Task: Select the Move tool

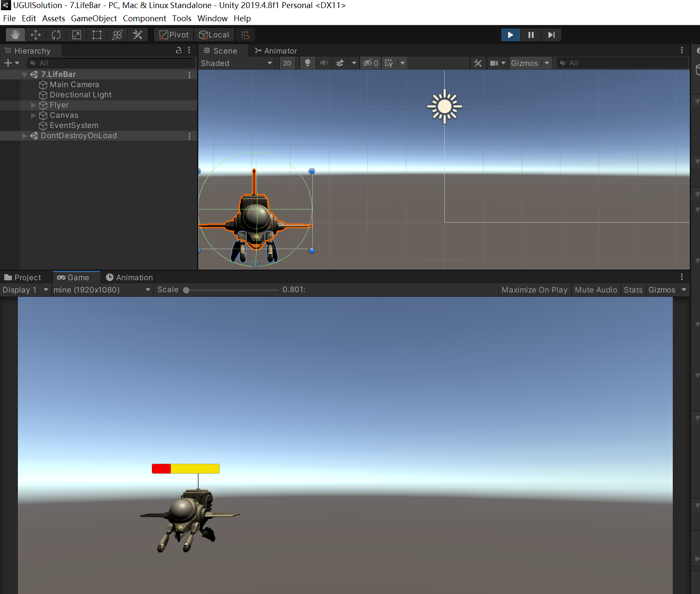Action: click(x=36, y=35)
